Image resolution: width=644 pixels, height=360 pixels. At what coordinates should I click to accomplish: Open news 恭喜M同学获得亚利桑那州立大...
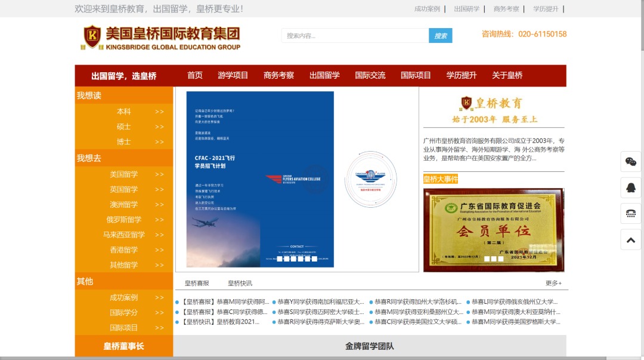coord(419,312)
